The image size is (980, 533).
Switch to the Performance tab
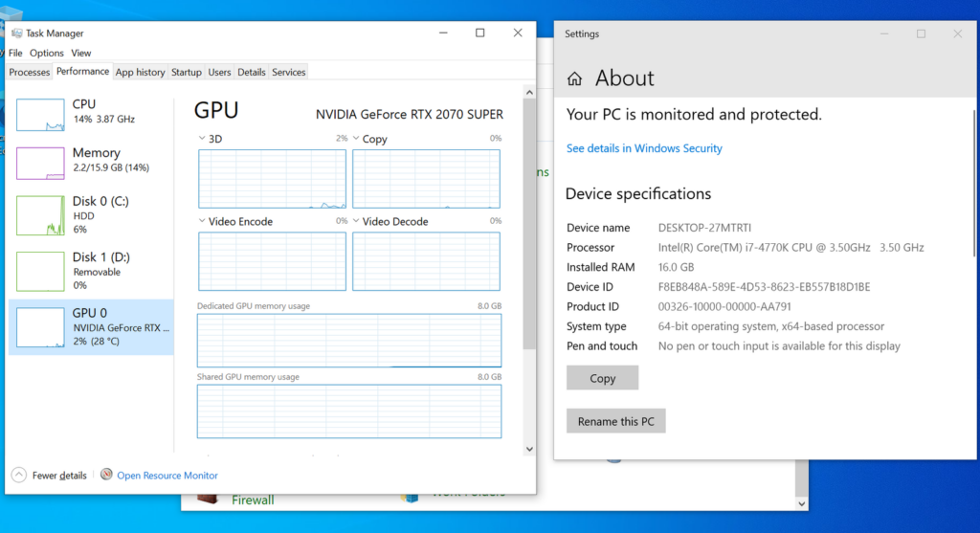(x=82, y=71)
